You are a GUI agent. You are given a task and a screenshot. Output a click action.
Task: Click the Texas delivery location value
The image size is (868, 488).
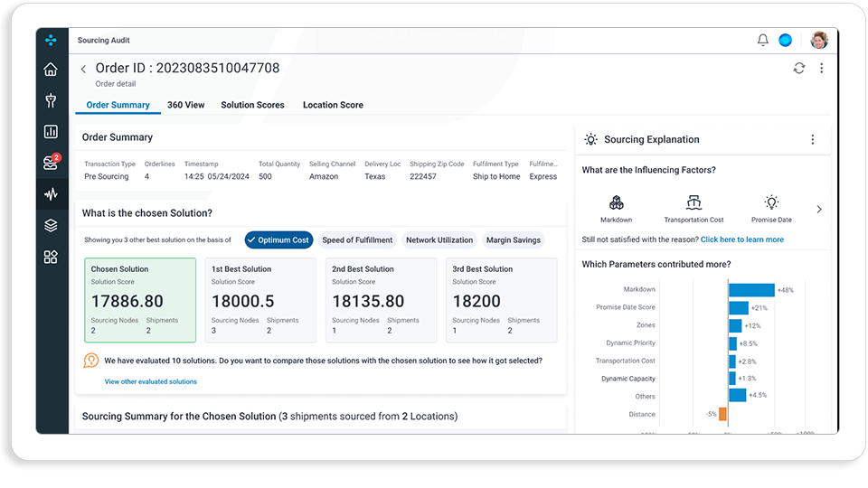coord(374,176)
